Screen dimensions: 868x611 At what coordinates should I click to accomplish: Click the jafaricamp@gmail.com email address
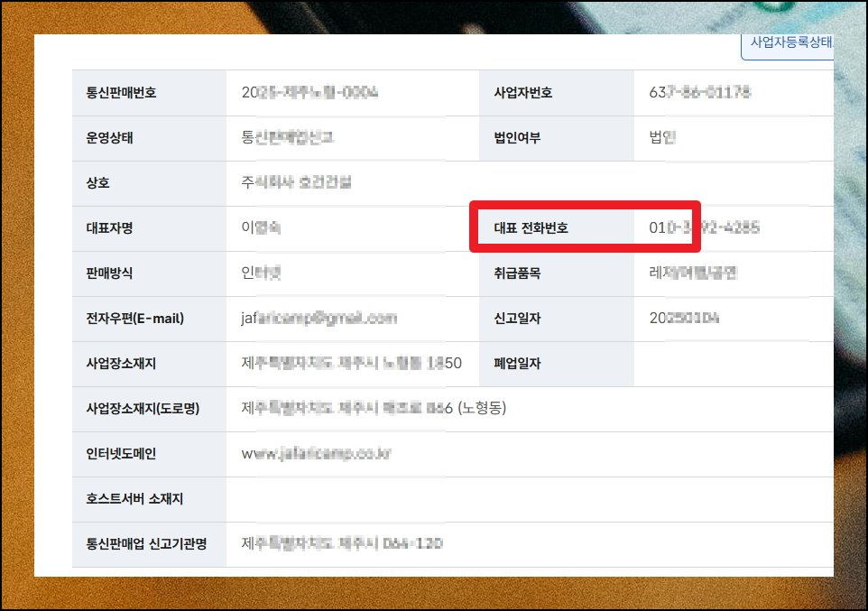pyautogui.click(x=319, y=319)
